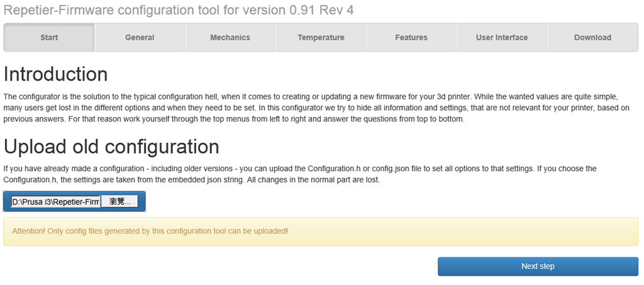Click the Start tab

[x=49, y=38]
